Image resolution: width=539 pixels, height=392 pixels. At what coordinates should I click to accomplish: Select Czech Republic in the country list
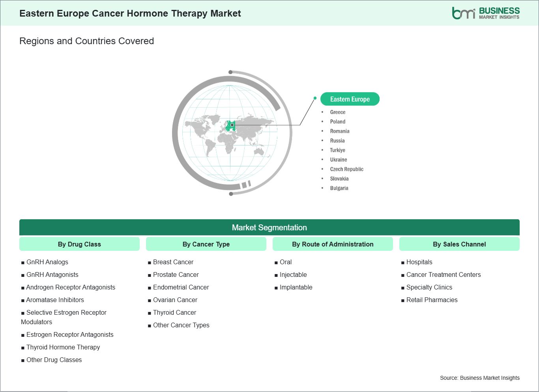pyautogui.click(x=346, y=169)
